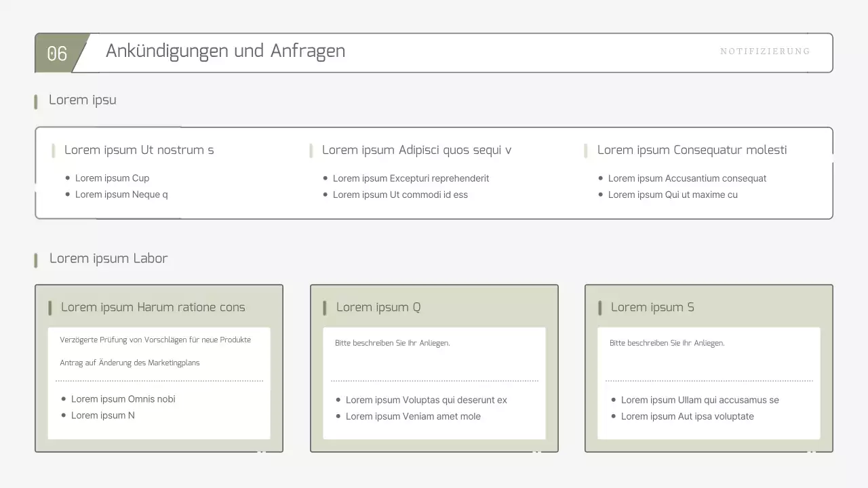The width and height of the screenshot is (868, 488).
Task: Click the Lorem ipsum Labor section heading
Action: [108, 259]
